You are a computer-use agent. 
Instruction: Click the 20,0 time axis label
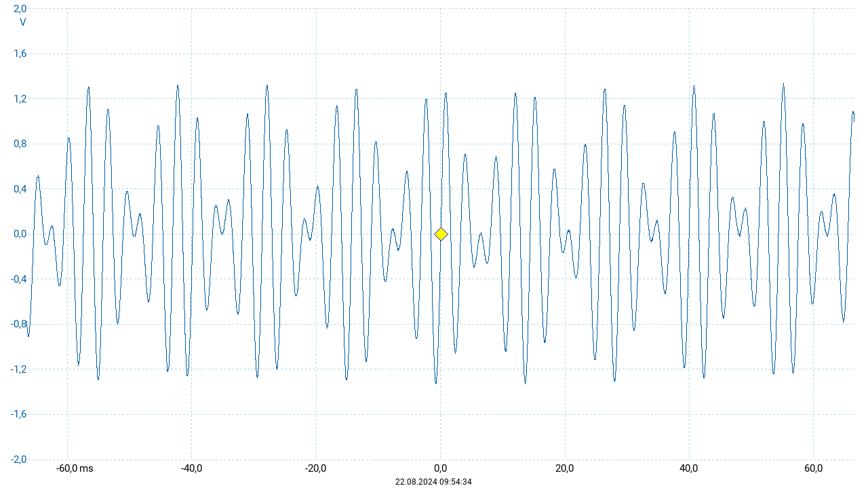tap(565, 468)
